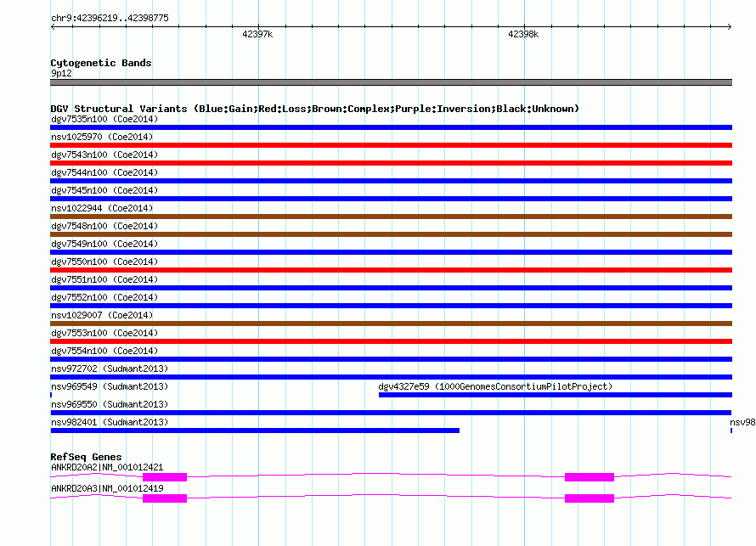Viewport: 756px width, 546px height.
Task: Click the blue bar under dgv7551n100
Action: click(x=391, y=288)
